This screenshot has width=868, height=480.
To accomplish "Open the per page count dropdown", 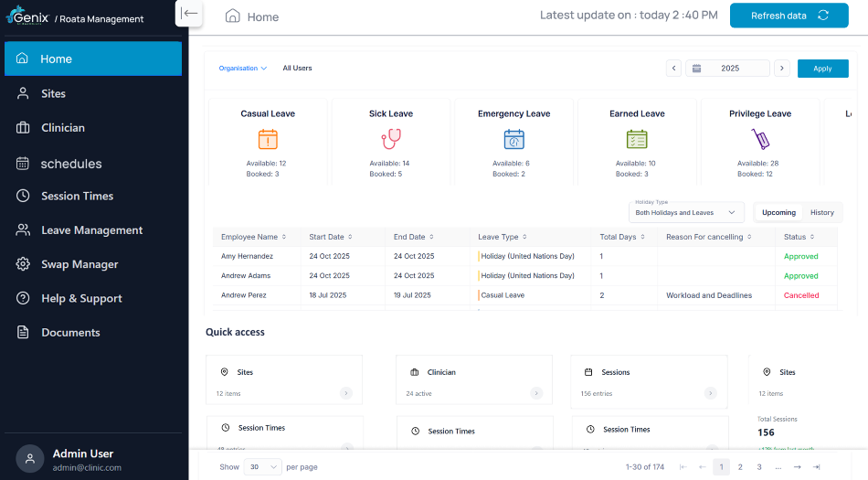I will tap(262, 466).
